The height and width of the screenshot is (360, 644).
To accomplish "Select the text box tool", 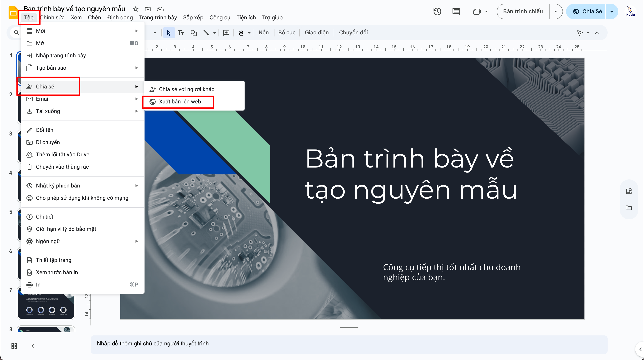I will click(x=181, y=33).
